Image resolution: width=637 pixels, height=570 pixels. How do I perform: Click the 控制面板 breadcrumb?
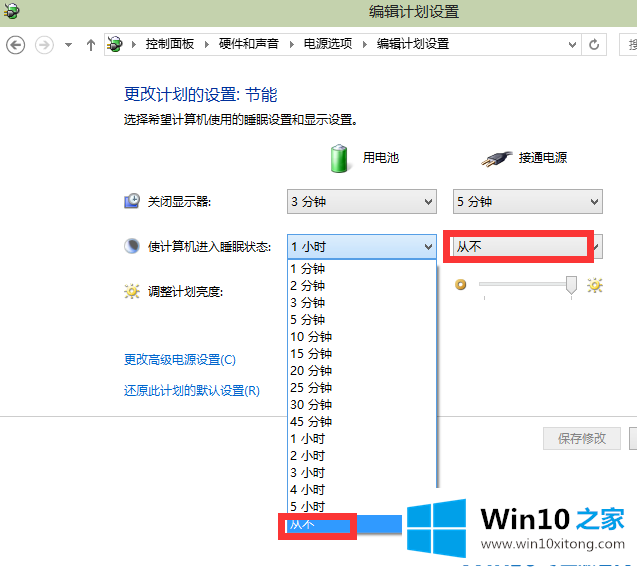pyautogui.click(x=170, y=44)
